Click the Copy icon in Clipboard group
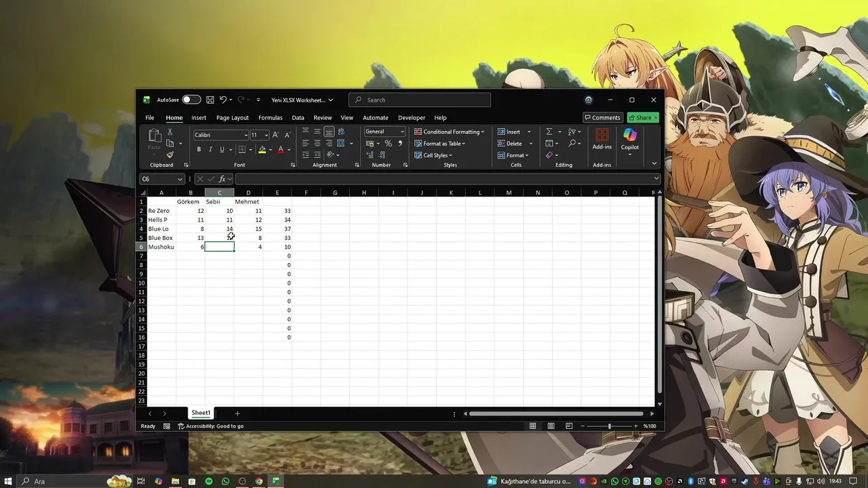The image size is (868, 488). click(170, 143)
